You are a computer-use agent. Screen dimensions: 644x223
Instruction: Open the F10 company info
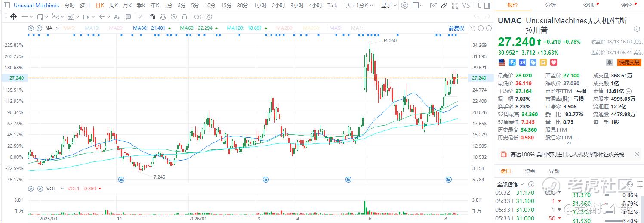tap(477, 6)
